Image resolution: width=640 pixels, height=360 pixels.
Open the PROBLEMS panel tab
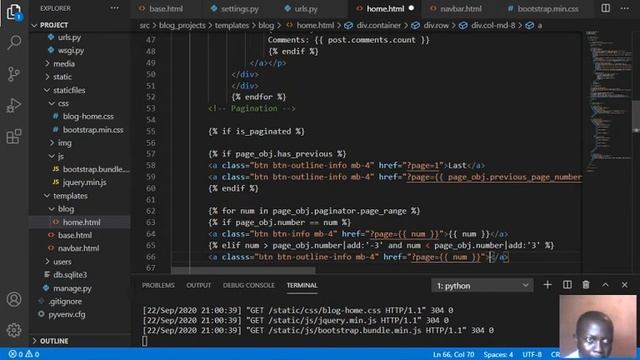158,285
